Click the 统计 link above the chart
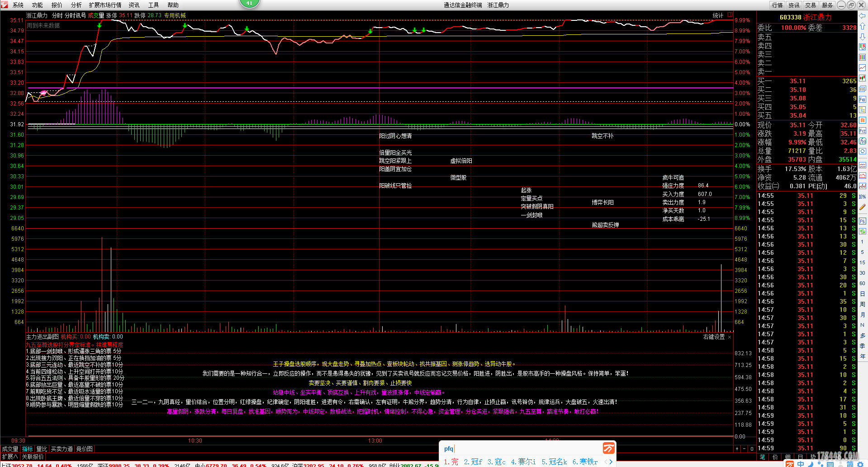Screen dimensions: 868x467 718,15
